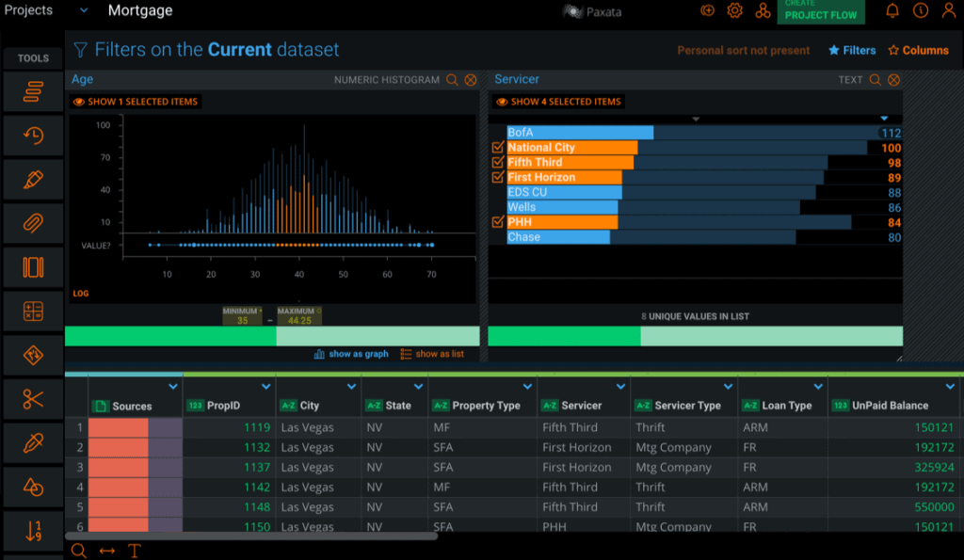Open the version history tool
This screenshot has height=560, width=964.
coord(33,136)
